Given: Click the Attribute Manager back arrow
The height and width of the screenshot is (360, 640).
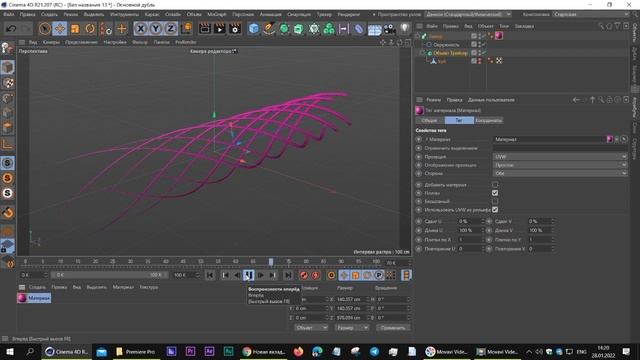Looking at the screenshot, I should (576, 100).
